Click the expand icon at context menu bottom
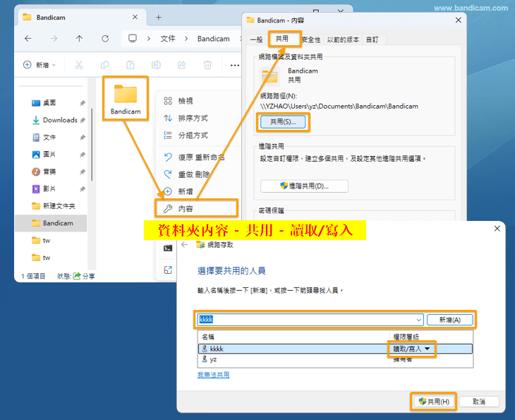The height and width of the screenshot is (420, 515). coord(168,270)
